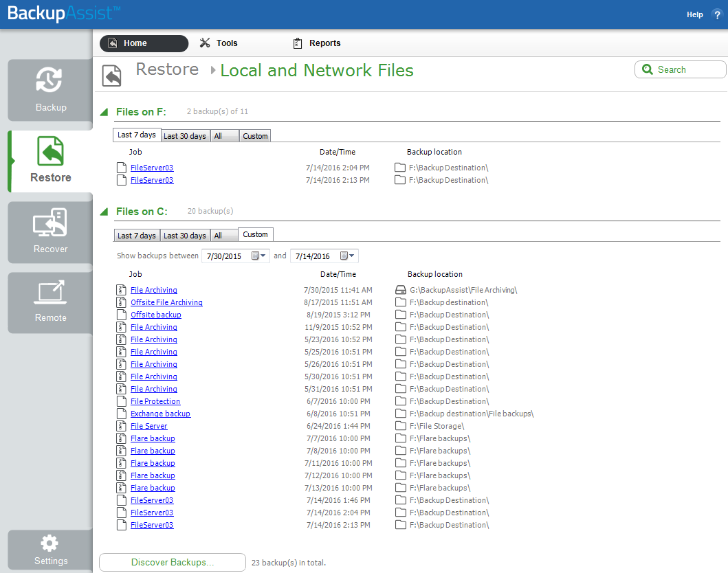This screenshot has width=728, height=573.
Task: Click Date/Time column header under Files on C:
Action: tap(338, 274)
